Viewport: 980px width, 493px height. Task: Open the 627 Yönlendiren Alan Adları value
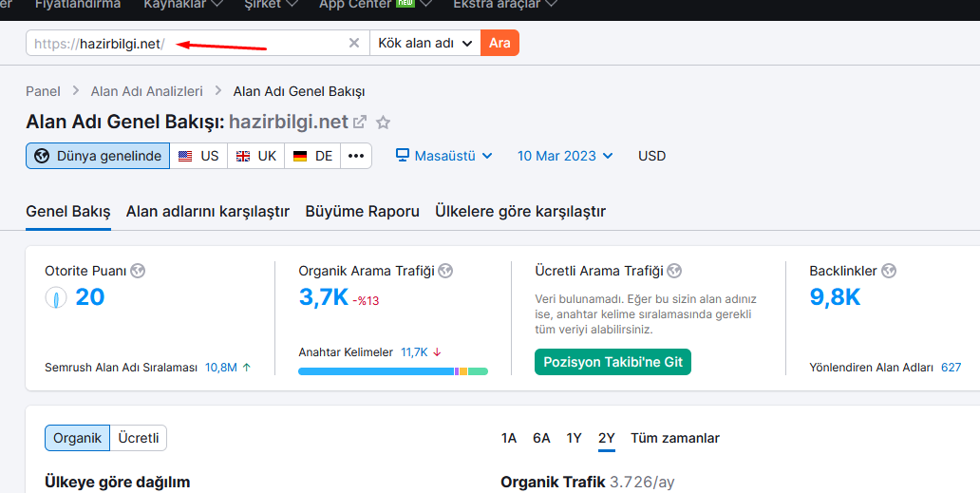coord(952,368)
